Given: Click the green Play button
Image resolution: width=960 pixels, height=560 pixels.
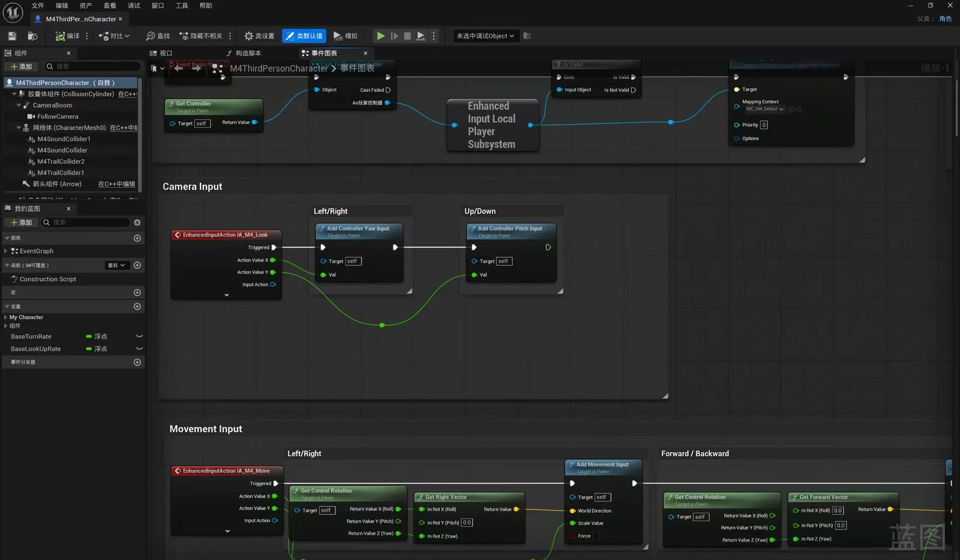Looking at the screenshot, I should coord(380,36).
